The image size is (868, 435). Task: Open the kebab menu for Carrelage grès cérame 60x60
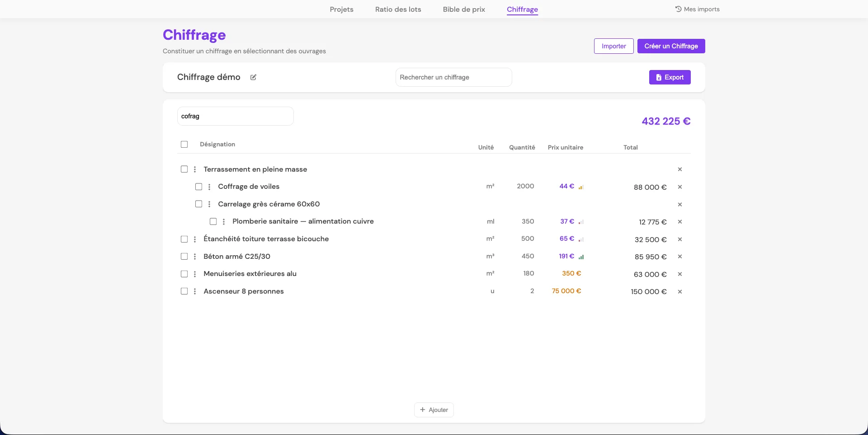coord(209,204)
